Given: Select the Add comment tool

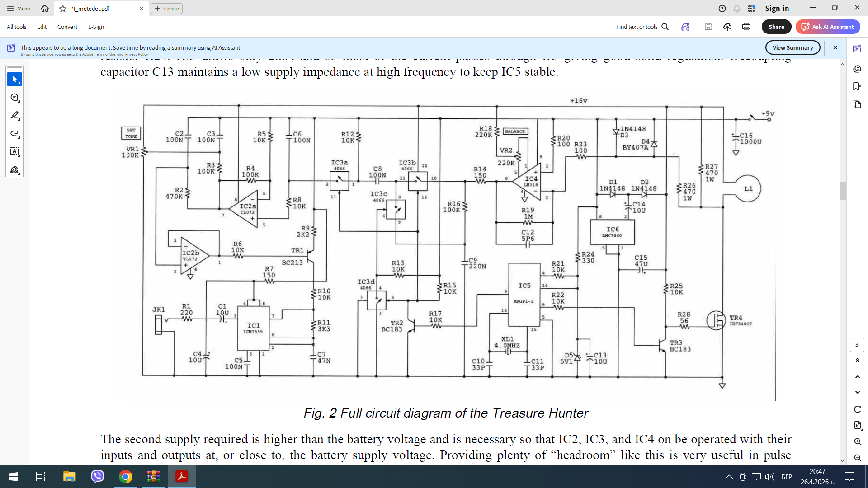Looking at the screenshot, I should click(x=14, y=98).
